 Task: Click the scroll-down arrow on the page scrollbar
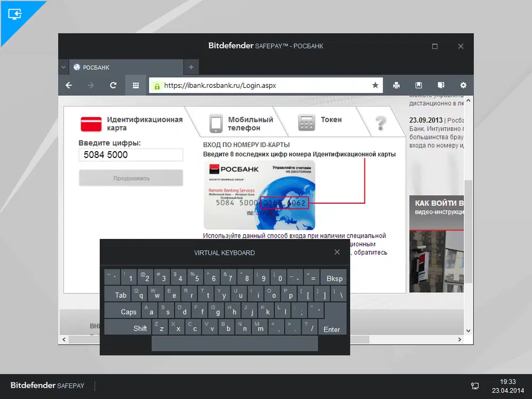468,330
